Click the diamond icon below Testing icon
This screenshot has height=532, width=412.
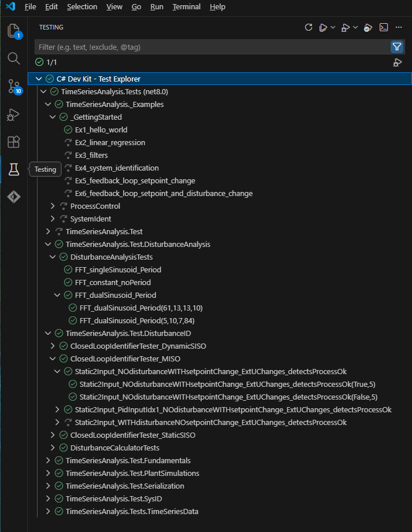point(13,197)
